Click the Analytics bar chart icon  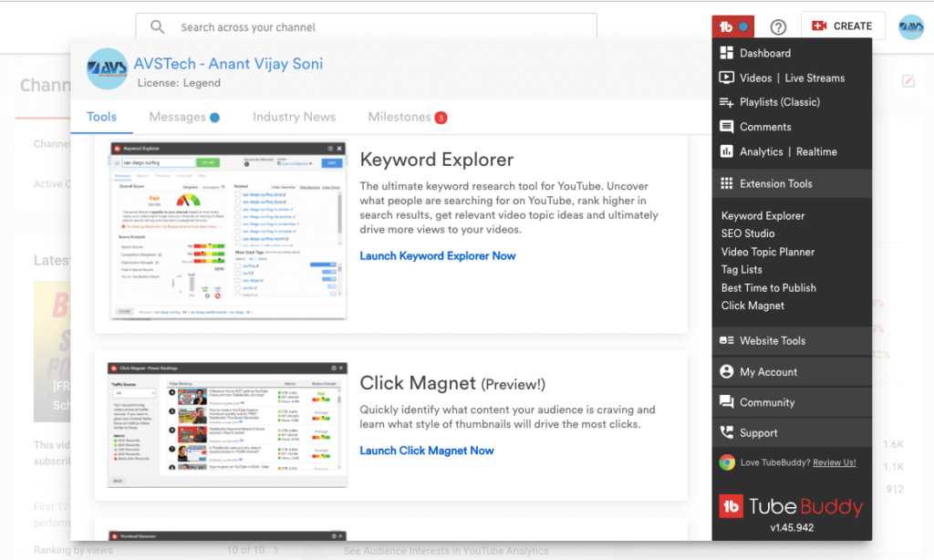727,151
